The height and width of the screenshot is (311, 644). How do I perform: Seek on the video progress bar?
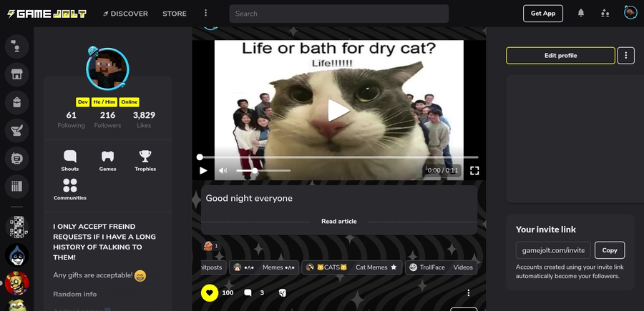pyautogui.click(x=339, y=157)
